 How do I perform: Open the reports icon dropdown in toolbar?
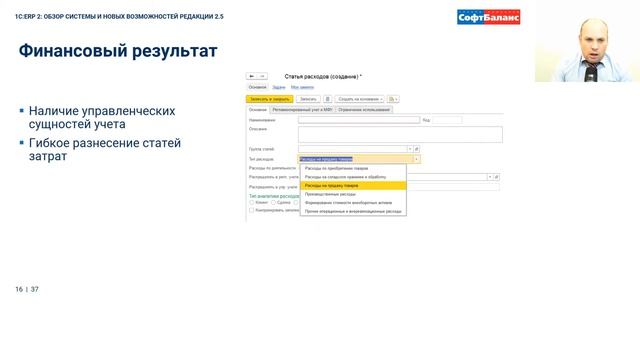tap(393, 99)
